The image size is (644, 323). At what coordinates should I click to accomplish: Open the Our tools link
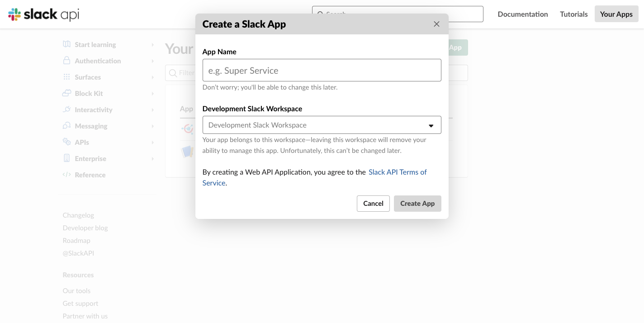click(x=76, y=290)
